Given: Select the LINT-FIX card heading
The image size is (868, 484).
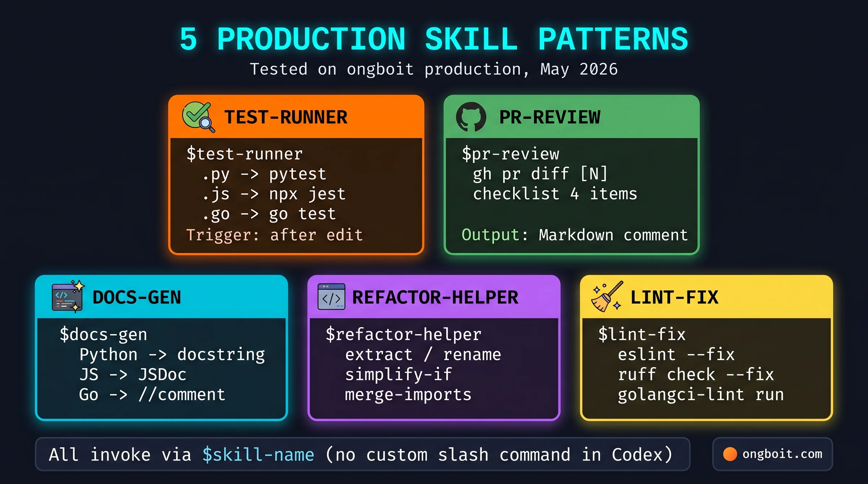Looking at the screenshot, I should (675, 297).
